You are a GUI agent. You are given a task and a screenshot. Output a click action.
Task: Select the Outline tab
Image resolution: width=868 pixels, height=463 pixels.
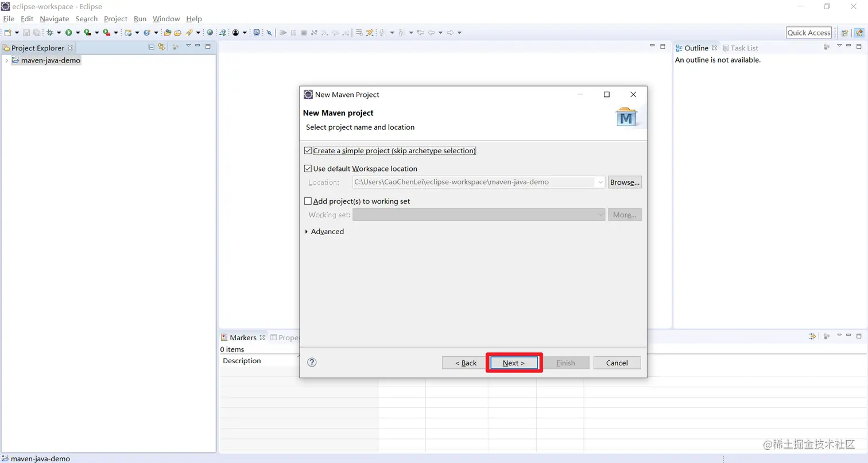click(x=696, y=48)
